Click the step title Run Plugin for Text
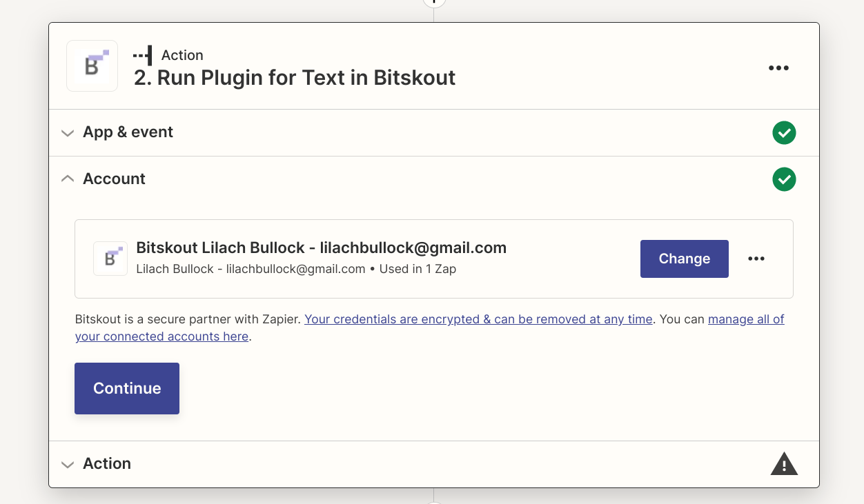The height and width of the screenshot is (504, 864). pos(295,78)
